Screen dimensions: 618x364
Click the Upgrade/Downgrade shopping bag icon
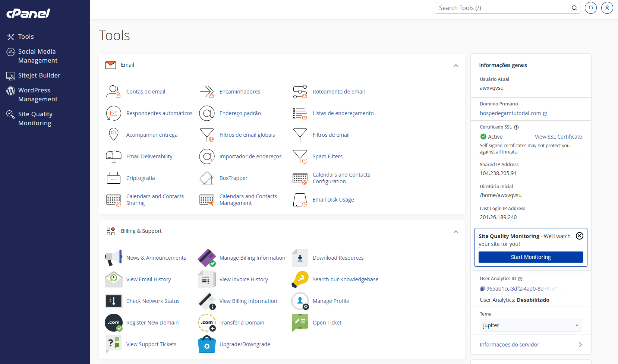(206, 344)
